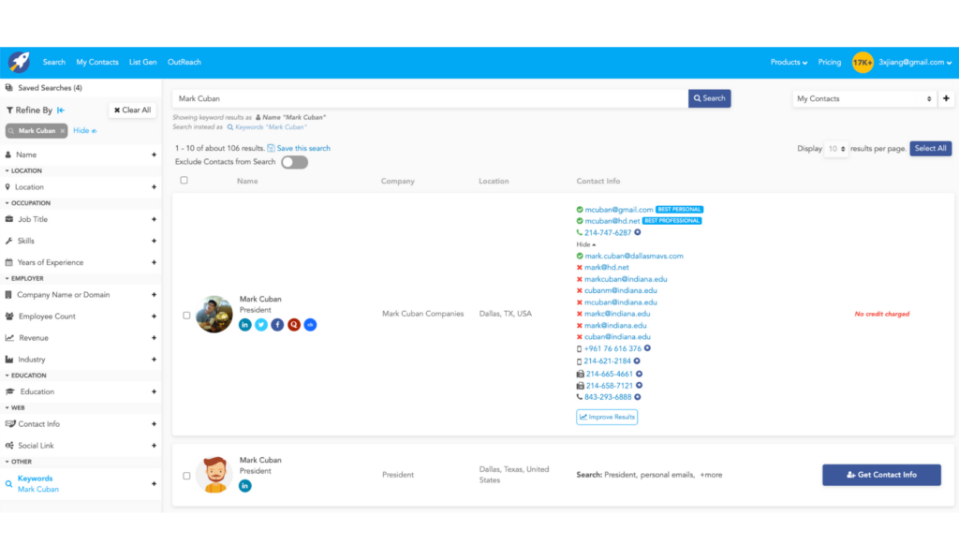The image size is (959, 560).
Task: Open the Products dropdown in the navigation bar
Action: pyautogui.click(x=789, y=62)
